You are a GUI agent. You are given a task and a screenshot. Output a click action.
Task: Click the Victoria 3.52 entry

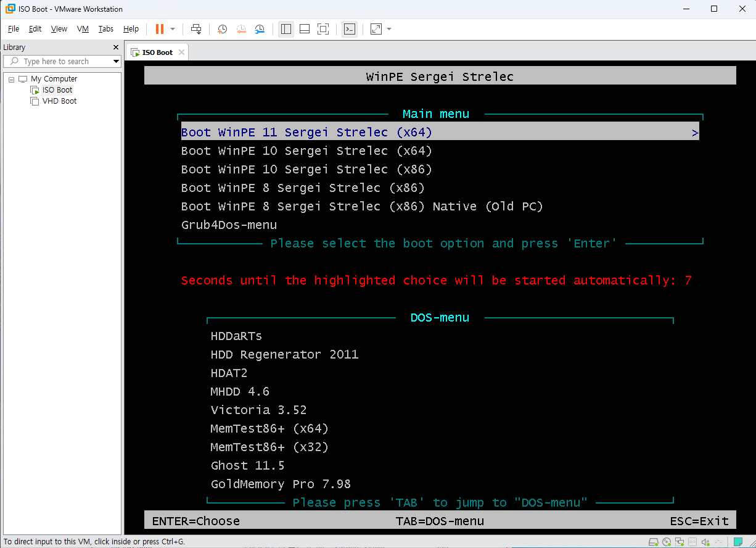point(258,410)
